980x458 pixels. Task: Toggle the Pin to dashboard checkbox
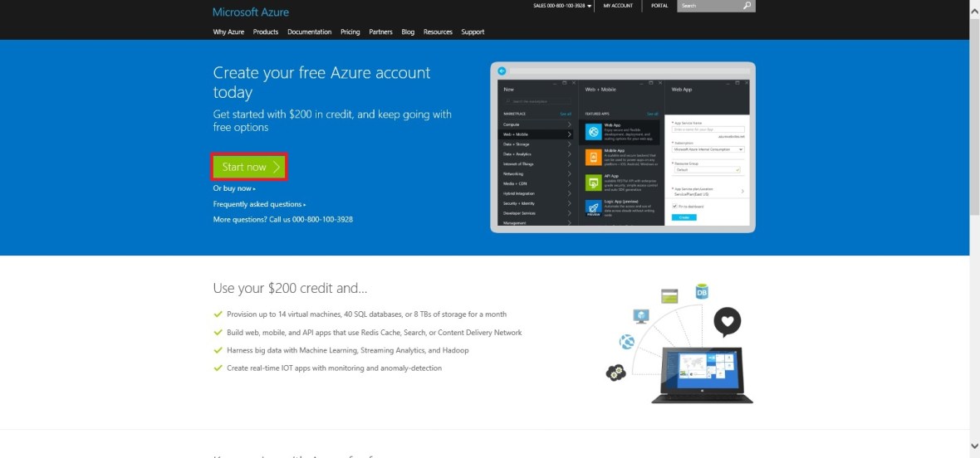click(x=675, y=206)
